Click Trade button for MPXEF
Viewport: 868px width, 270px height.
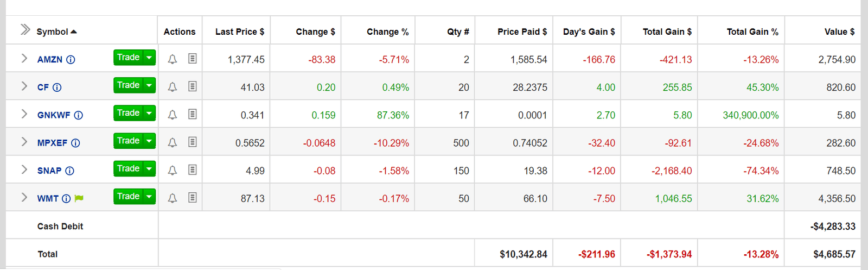pos(129,141)
